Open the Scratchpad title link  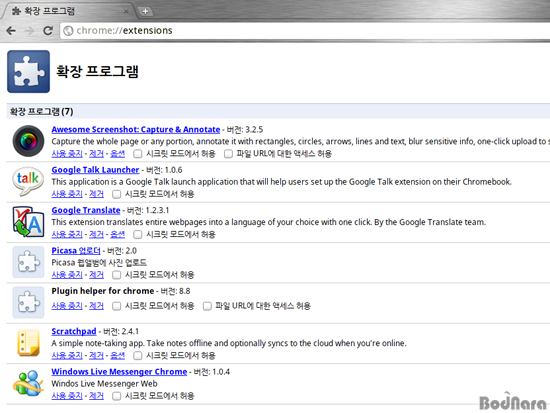(74, 331)
